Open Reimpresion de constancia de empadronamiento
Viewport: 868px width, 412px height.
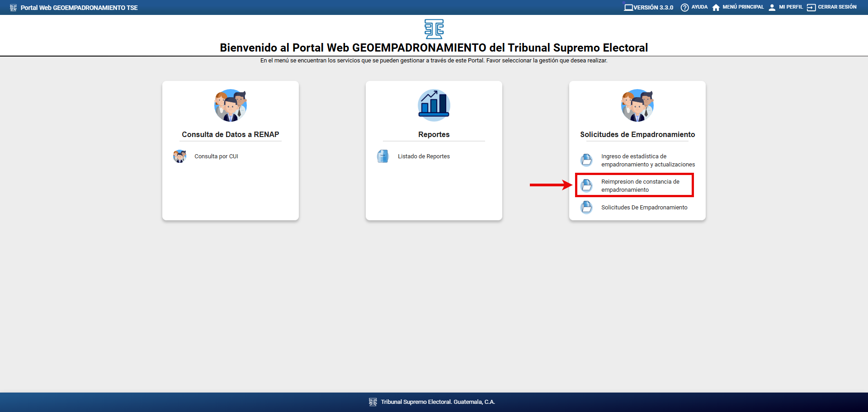point(640,185)
